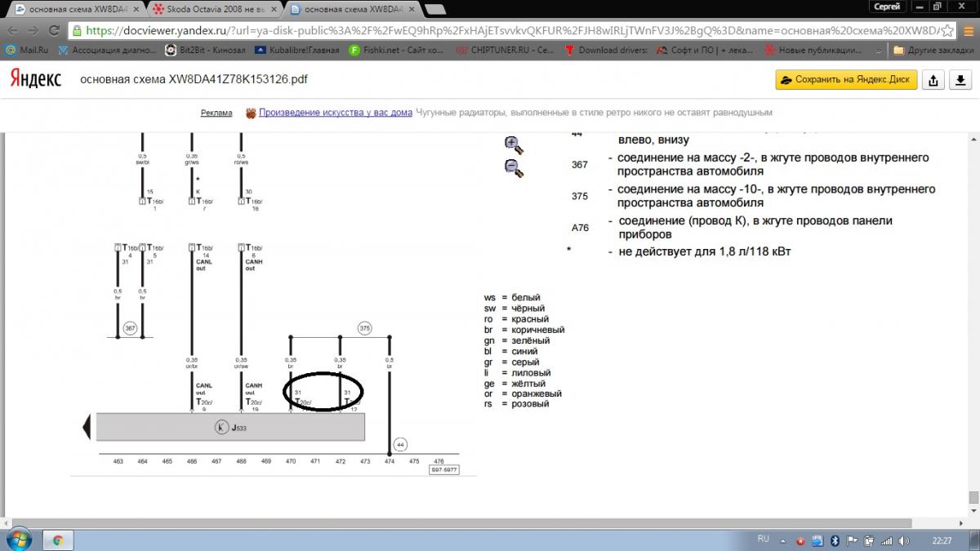Image resolution: width=980 pixels, height=551 pixels.
Task: Open the Action Center flag icon
Action: (852, 540)
